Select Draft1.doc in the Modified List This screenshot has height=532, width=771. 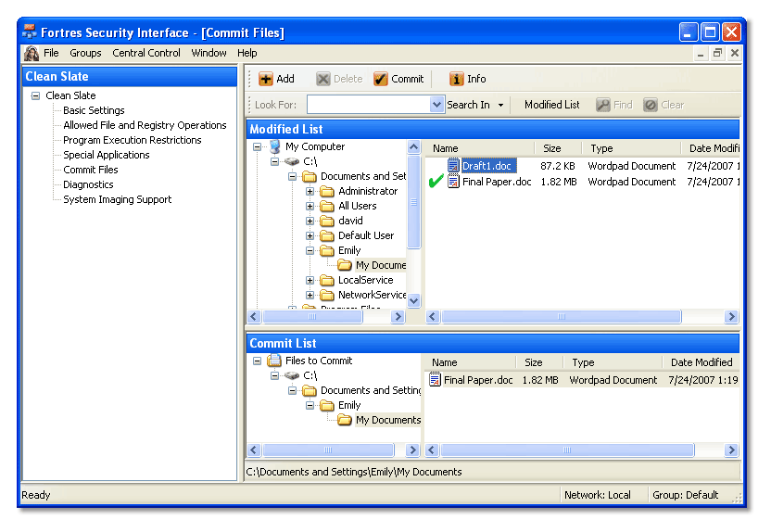coord(488,166)
